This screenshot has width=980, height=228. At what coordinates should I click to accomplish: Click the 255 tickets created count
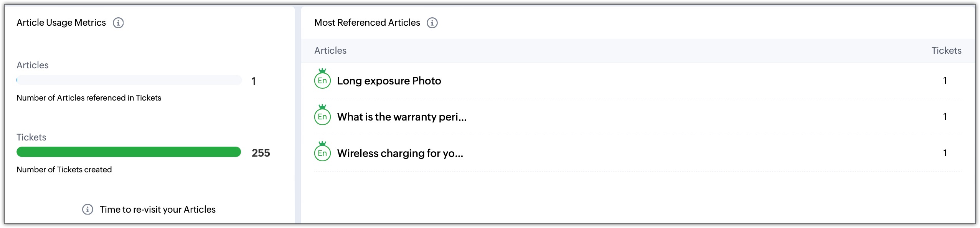(261, 153)
